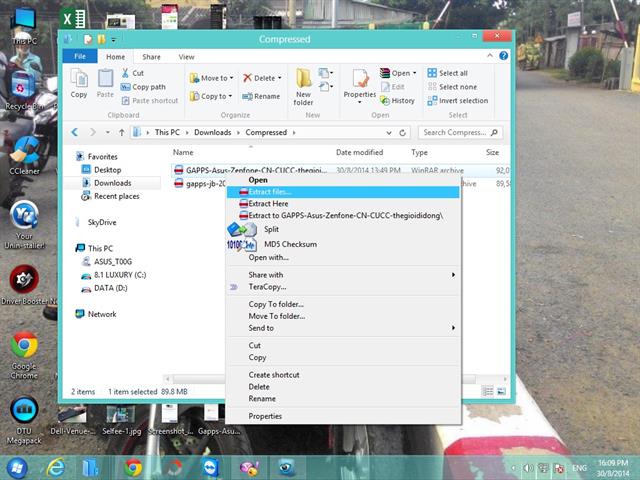Expand the Send to submenu
The width and height of the screenshot is (640, 480).
[343, 328]
